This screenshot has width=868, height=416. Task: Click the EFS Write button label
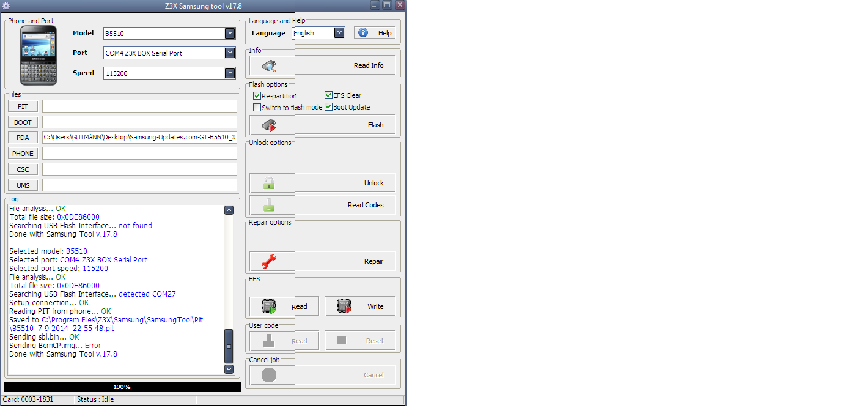point(375,306)
